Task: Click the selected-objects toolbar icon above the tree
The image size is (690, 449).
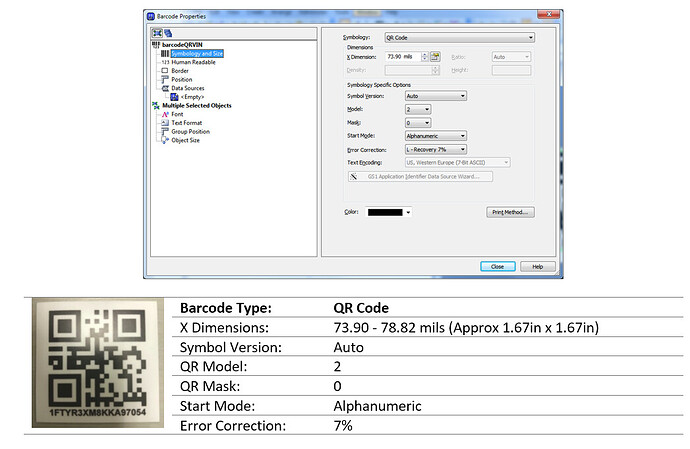Action: point(157,33)
